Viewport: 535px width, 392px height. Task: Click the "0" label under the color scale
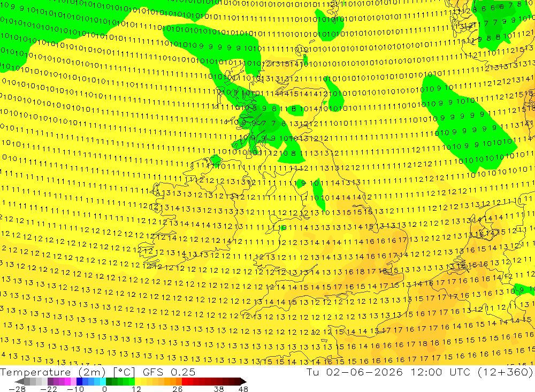click(104, 389)
